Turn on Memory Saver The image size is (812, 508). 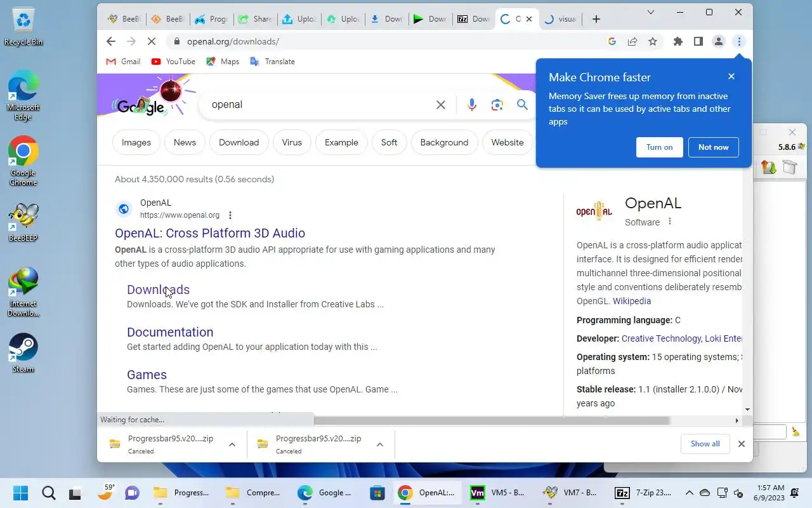(659, 147)
